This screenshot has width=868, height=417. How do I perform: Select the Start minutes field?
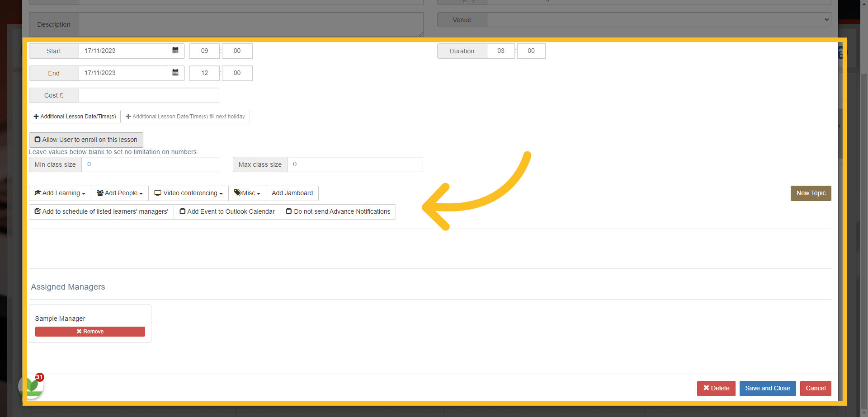click(x=237, y=51)
